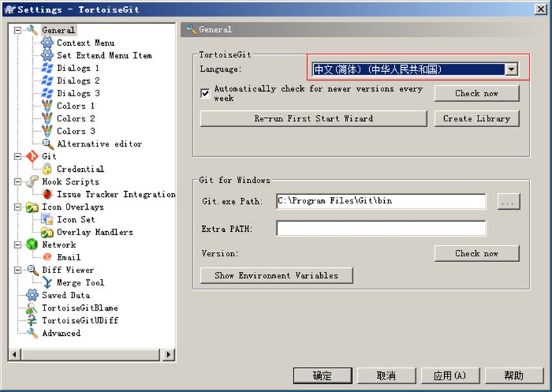Click the Credential padlock icon
The width and height of the screenshot is (552, 392).
pyautogui.click(x=47, y=169)
